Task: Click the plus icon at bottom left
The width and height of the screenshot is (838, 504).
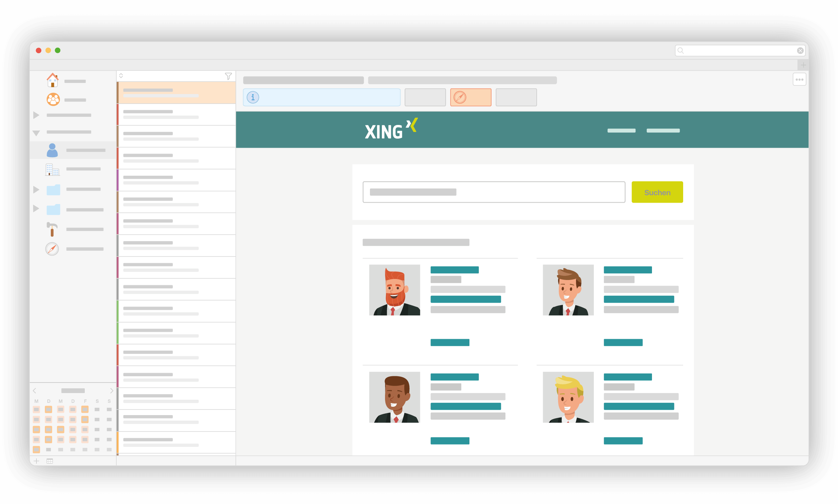Action: [x=36, y=461]
